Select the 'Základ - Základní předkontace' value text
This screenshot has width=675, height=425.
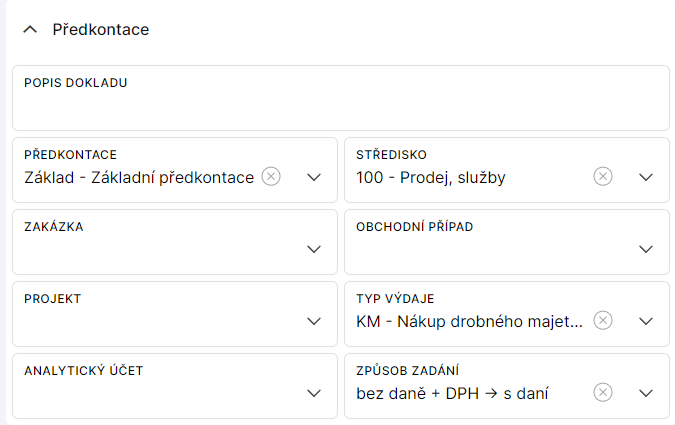(x=138, y=178)
